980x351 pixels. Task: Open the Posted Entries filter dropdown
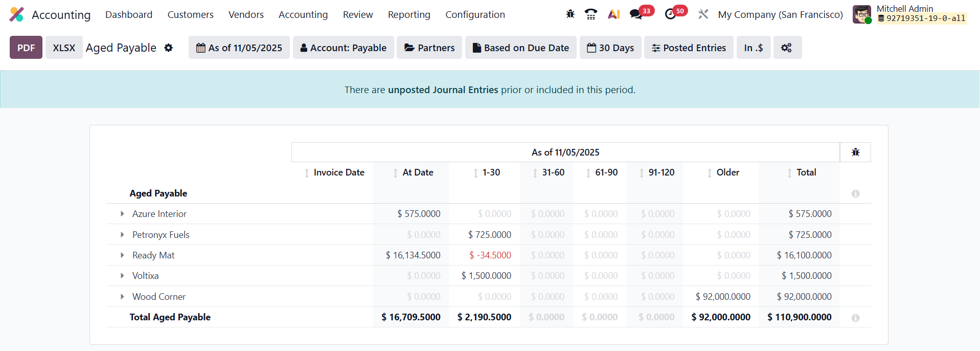point(689,48)
